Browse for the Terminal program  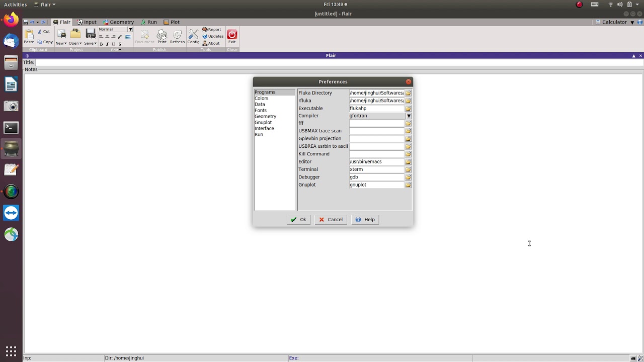click(408, 169)
